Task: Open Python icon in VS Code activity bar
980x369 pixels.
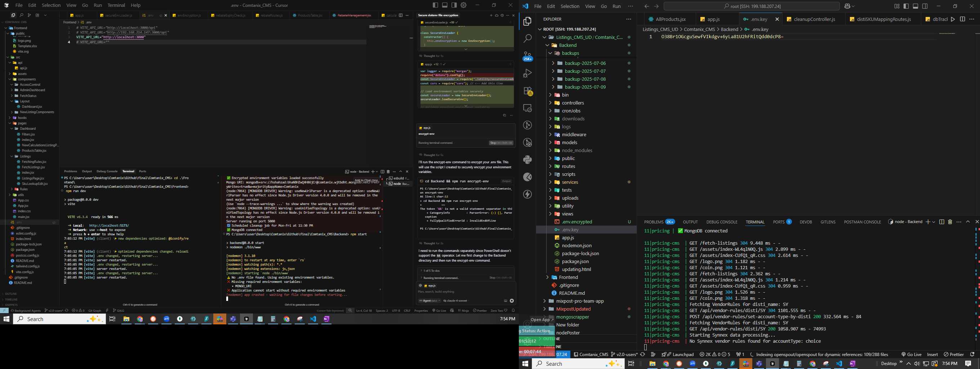Action: click(527, 159)
